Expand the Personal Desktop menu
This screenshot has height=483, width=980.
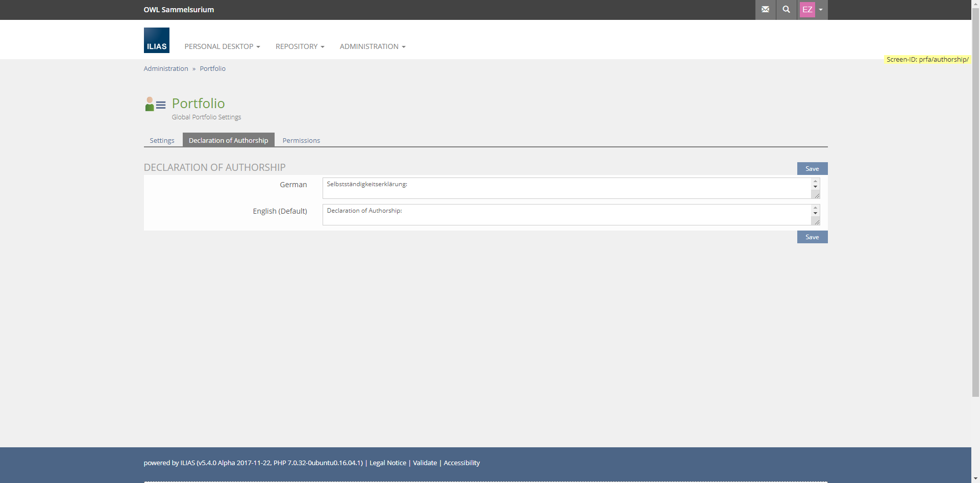(x=222, y=46)
